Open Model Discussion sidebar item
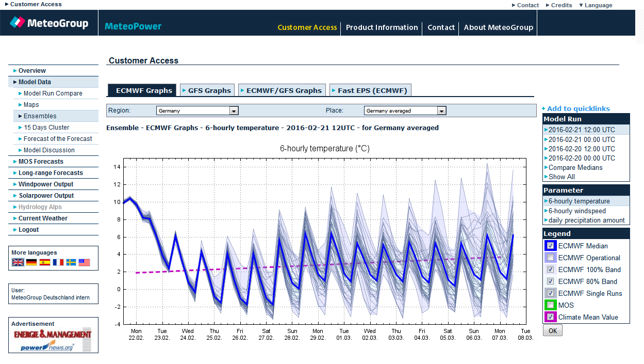Screen dimensions: 644x364 tap(56, 150)
